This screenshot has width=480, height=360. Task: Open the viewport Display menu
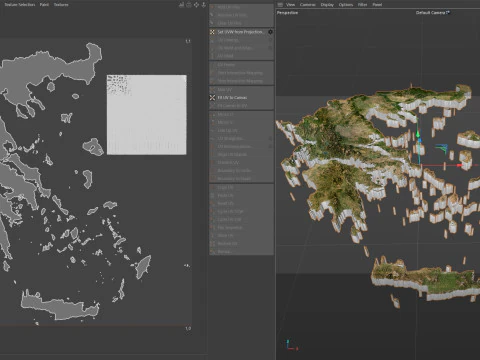coord(327,5)
